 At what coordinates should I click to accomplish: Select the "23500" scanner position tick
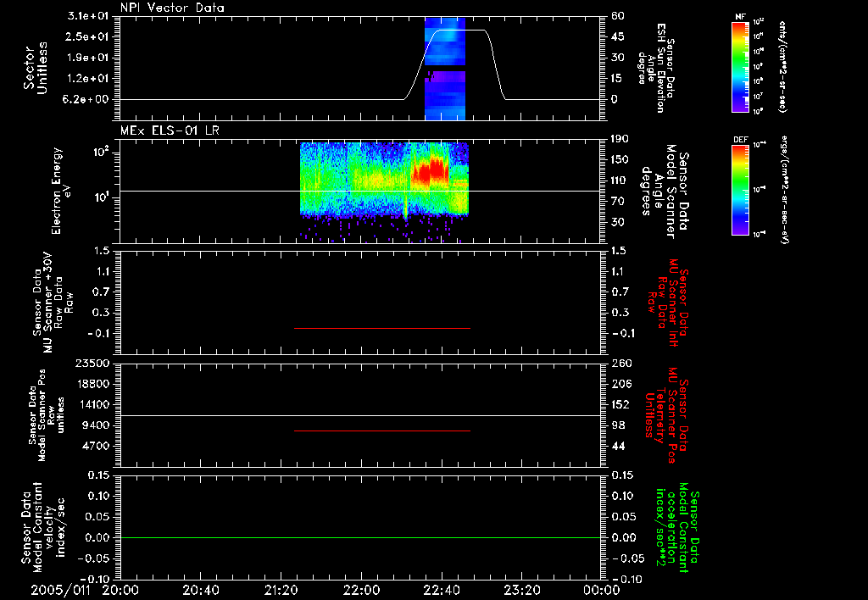[92, 364]
